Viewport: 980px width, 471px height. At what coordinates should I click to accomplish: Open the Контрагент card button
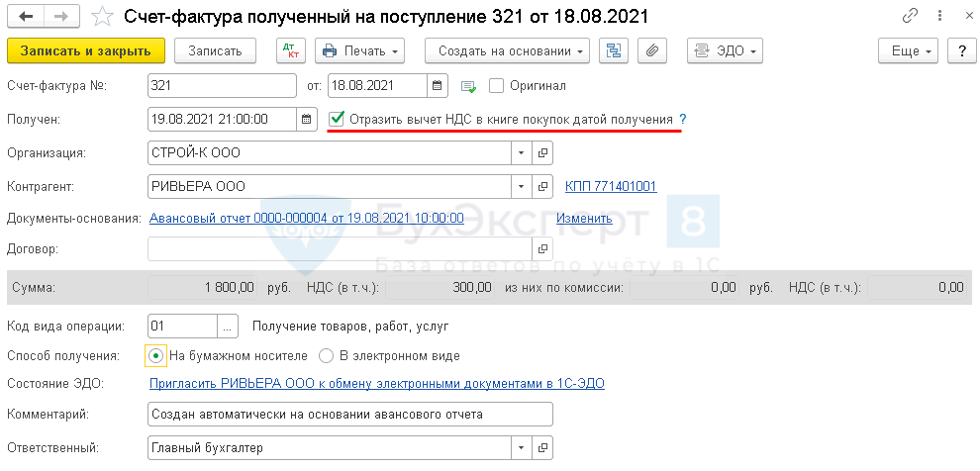pos(542,186)
